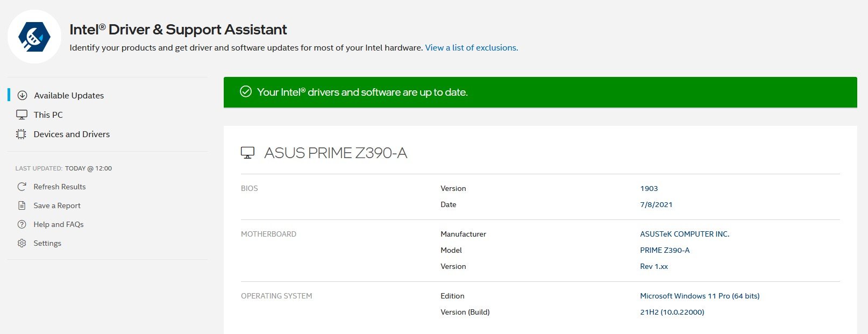The height and width of the screenshot is (334, 868).
Task: Select the Refresh Results link
Action: click(x=60, y=187)
